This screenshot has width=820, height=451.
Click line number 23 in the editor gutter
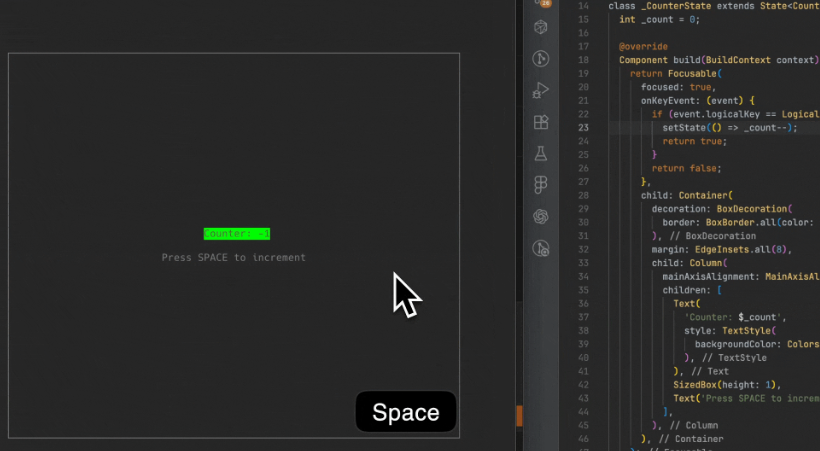pos(583,128)
